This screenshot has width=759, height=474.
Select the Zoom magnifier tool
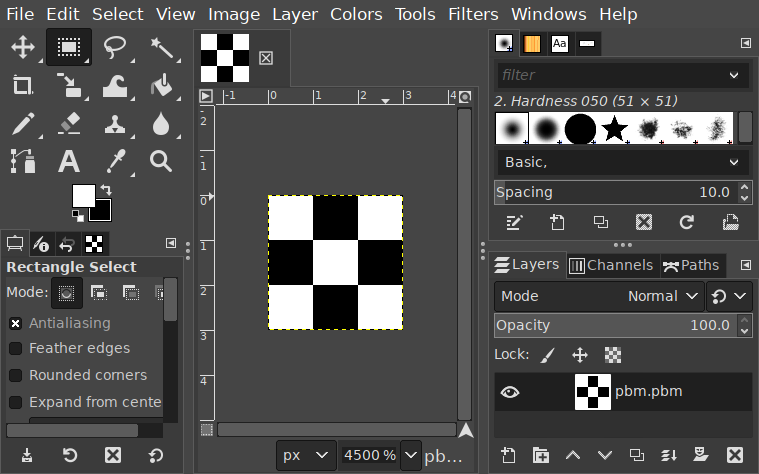pyautogui.click(x=161, y=160)
